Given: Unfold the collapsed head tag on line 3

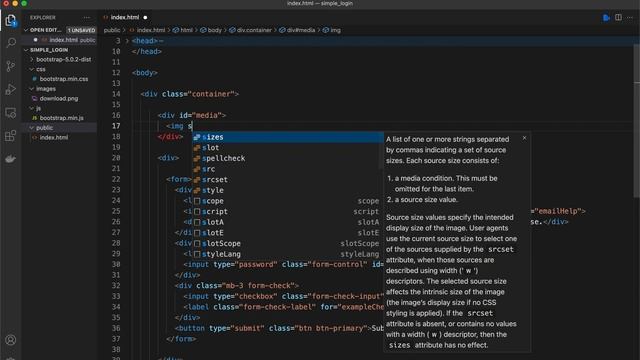Looking at the screenshot, I should (127, 41).
